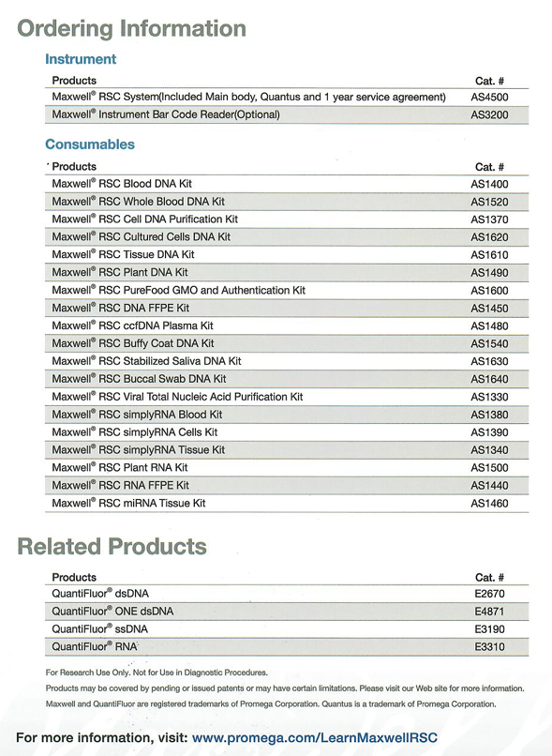552x756 pixels.
Task: Click the www.promega.com/LearnMaxwellRSC link
Action: tap(315, 737)
